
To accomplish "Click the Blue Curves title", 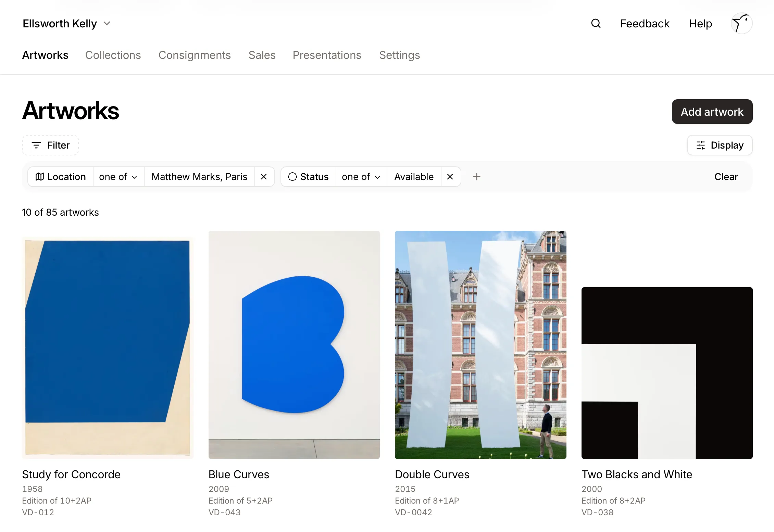I will pyautogui.click(x=239, y=474).
